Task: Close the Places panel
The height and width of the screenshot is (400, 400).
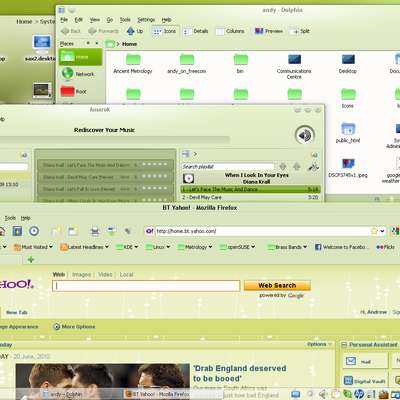Action: [97, 43]
